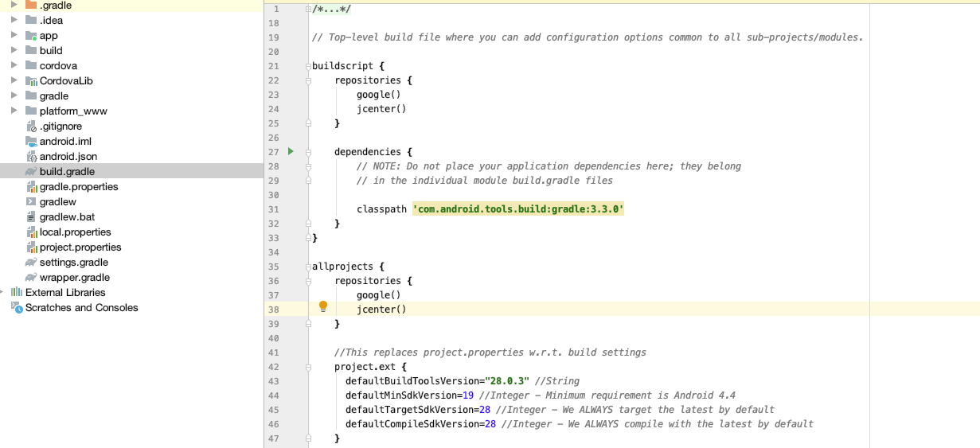This screenshot has height=448, width=980.
Task: Expand External Libraries node arrow
Action: point(3,292)
